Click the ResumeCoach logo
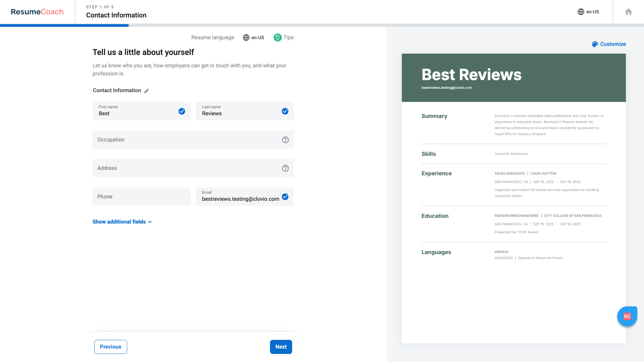 click(37, 11)
